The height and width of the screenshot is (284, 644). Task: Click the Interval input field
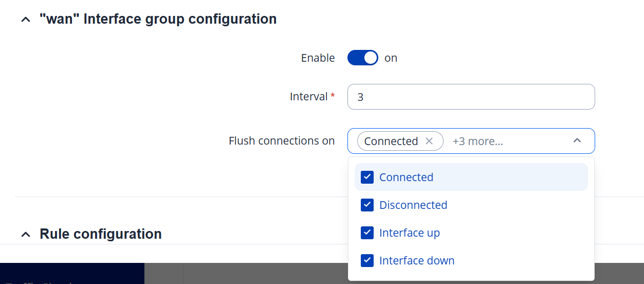click(x=471, y=97)
